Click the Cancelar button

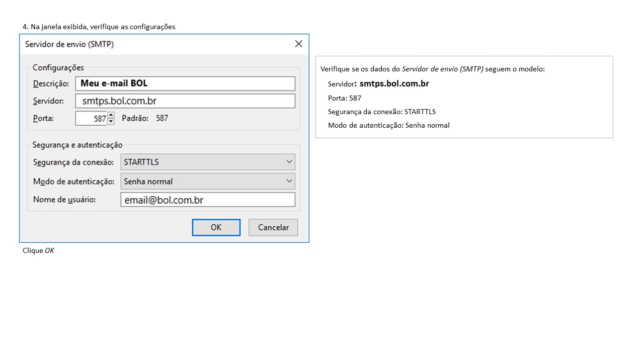coord(273,227)
